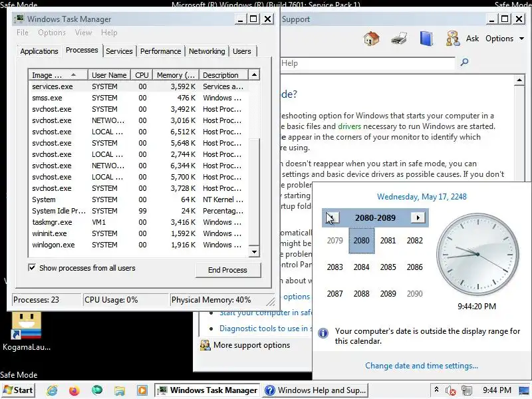
Task: Switch to the Users tab
Action: click(242, 51)
